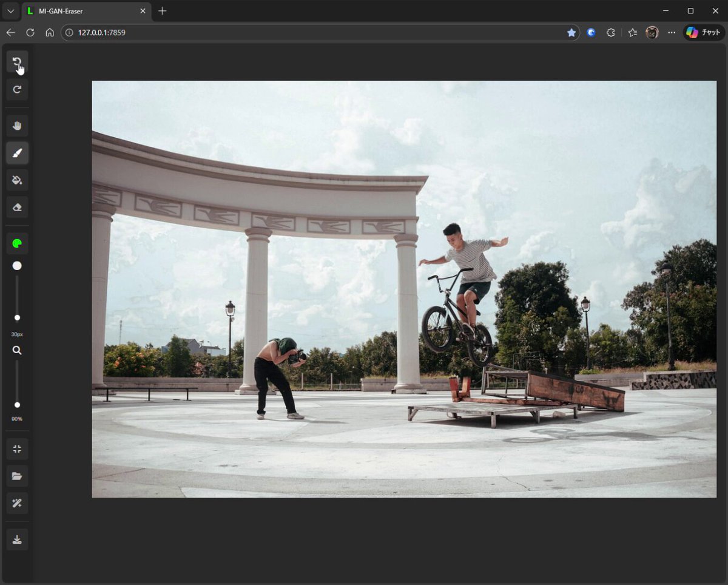Open an image with the folder icon
Image resolution: width=728 pixels, height=585 pixels.
17,476
